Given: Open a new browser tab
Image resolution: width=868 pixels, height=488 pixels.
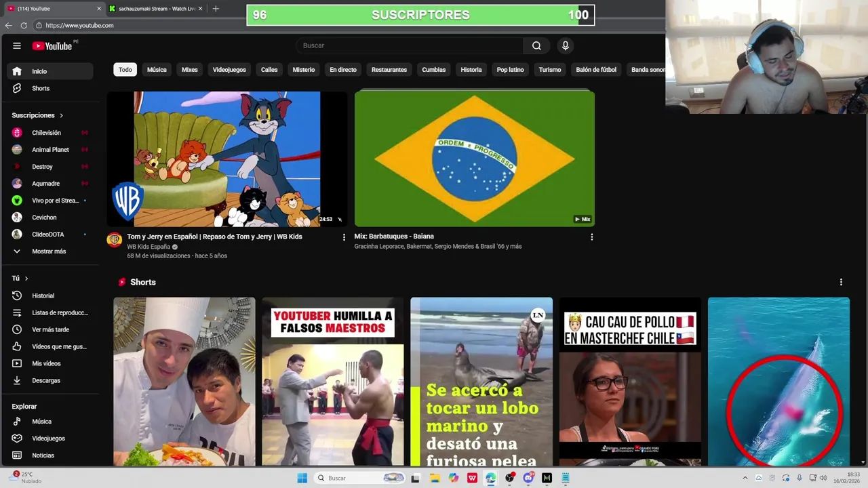Looking at the screenshot, I should (x=216, y=8).
